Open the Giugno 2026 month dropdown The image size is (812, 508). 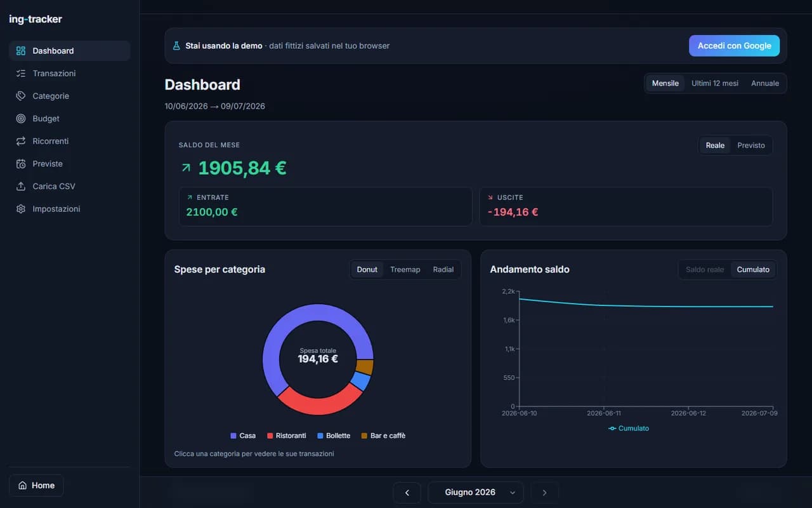point(476,492)
